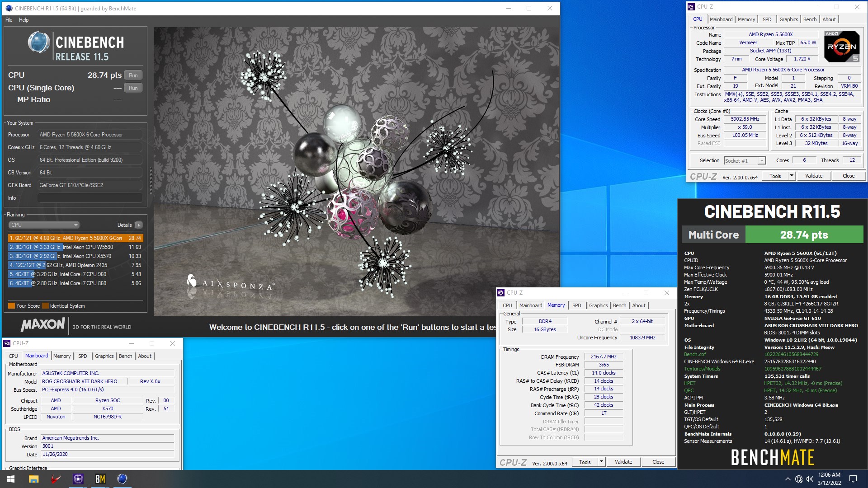Image resolution: width=868 pixels, height=488 pixels.
Task: Click the red bird taskbar icon
Action: [x=56, y=479]
